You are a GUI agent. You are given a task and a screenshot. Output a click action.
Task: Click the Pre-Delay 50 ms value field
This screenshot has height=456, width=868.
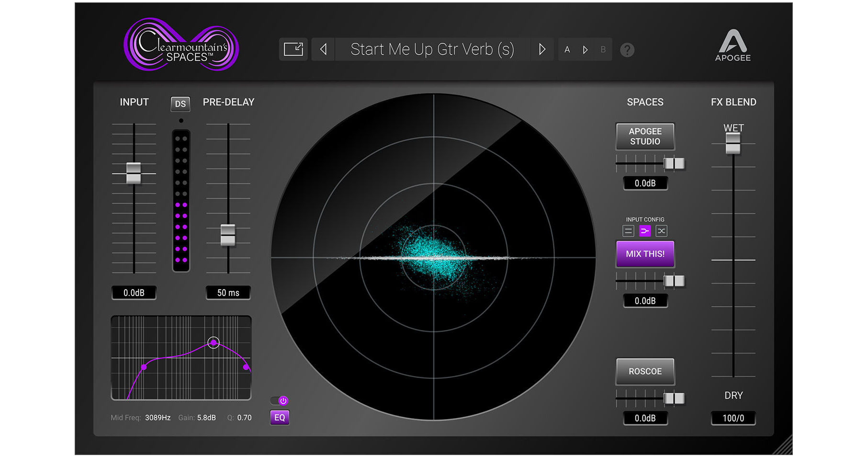click(x=228, y=293)
